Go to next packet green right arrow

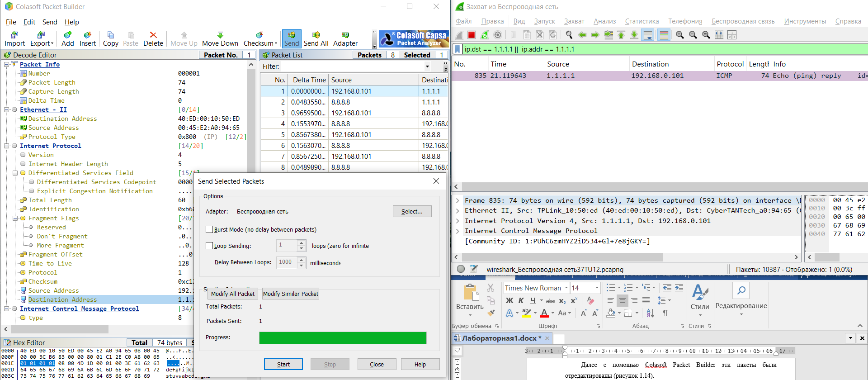click(595, 35)
